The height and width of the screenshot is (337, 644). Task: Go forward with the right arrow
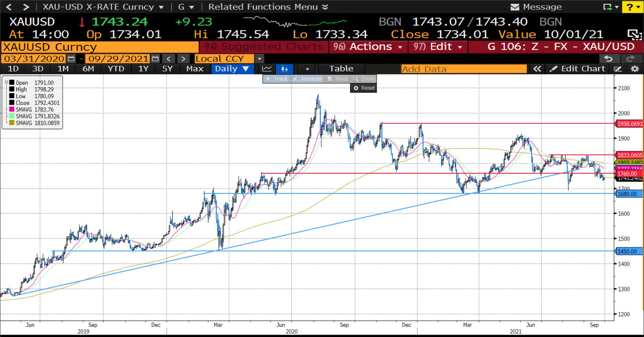pyautogui.click(x=26, y=7)
